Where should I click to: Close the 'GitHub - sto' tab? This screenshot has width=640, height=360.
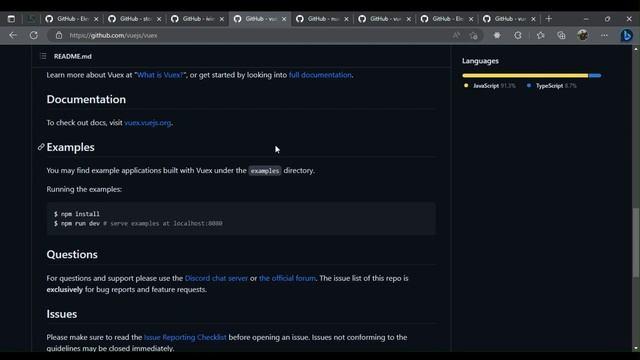[x=159, y=19]
